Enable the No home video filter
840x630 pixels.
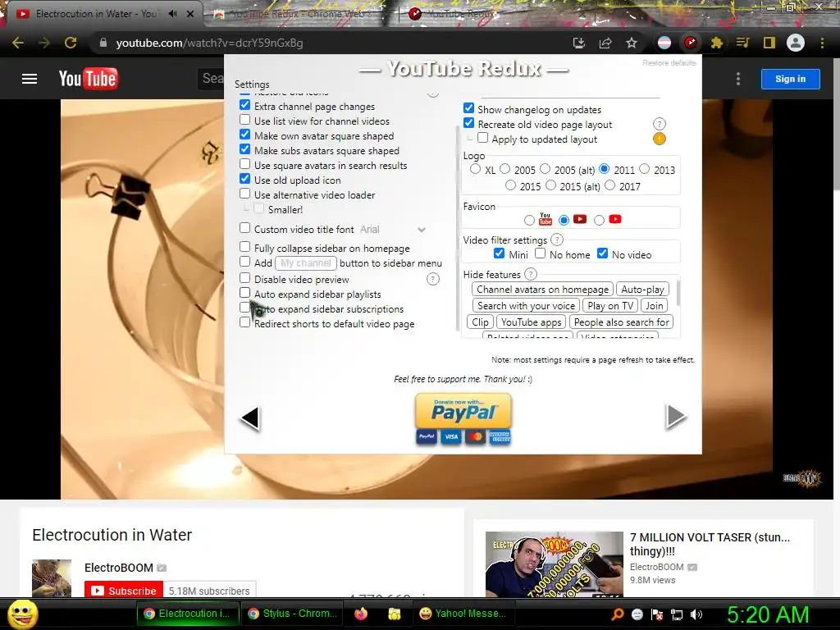[x=540, y=253]
